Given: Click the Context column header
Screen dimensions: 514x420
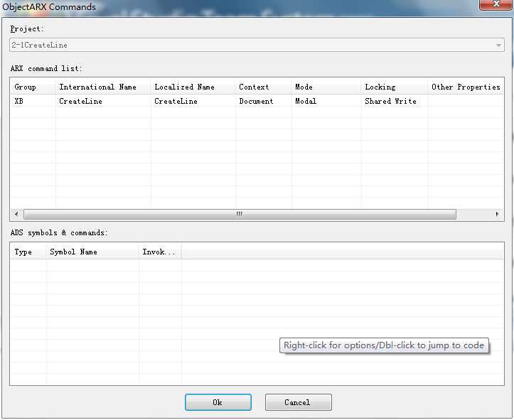Looking at the screenshot, I should coord(263,87).
